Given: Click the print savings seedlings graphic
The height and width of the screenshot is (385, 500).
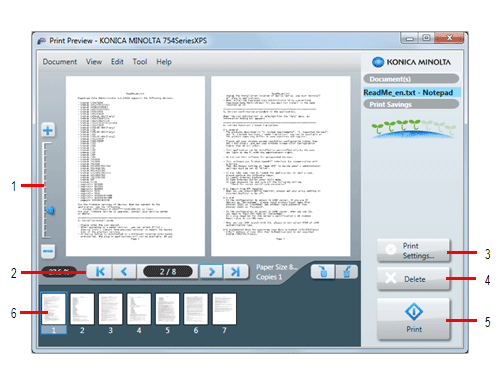Looking at the screenshot, I should 414,128.
